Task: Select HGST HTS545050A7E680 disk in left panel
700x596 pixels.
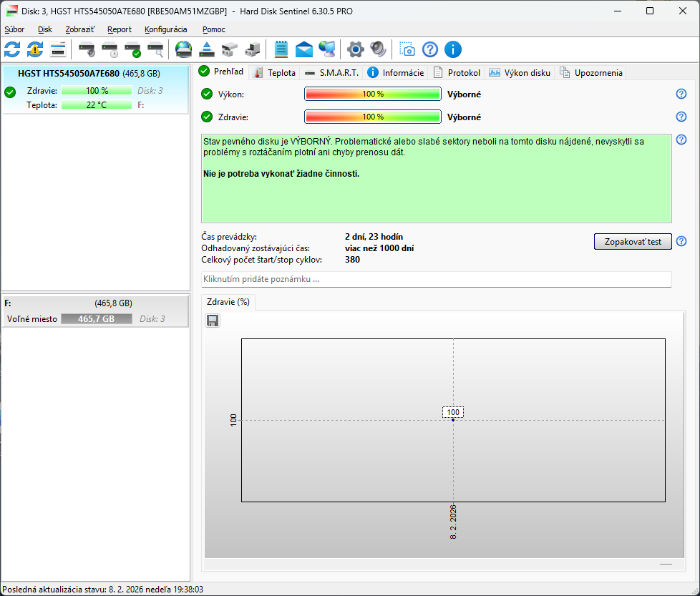Action: [x=95, y=89]
